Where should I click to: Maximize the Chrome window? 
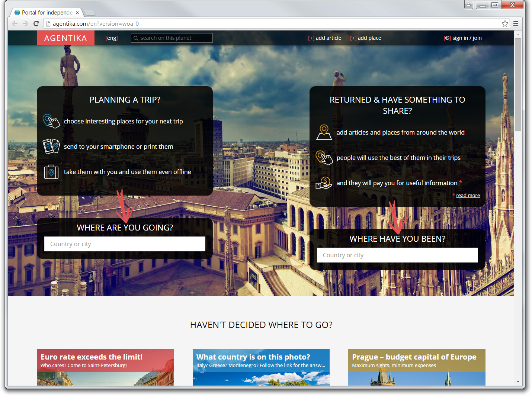click(x=495, y=5)
